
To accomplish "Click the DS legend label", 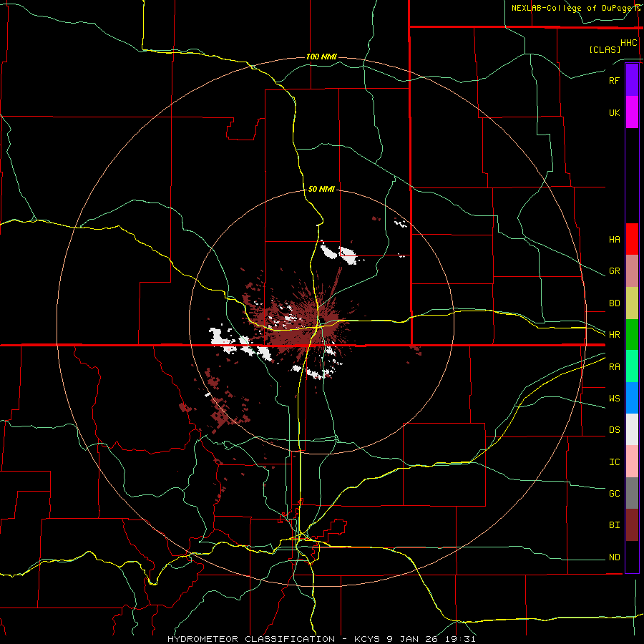I will 614,430.
